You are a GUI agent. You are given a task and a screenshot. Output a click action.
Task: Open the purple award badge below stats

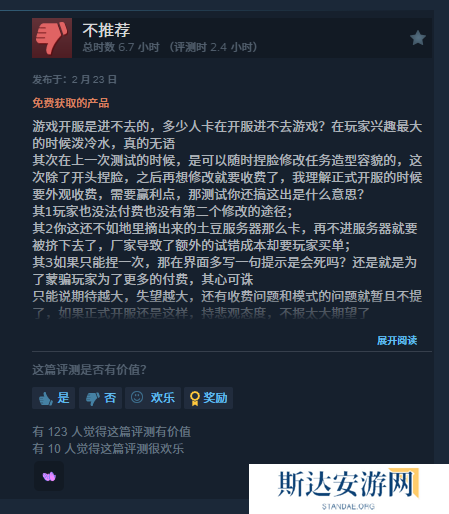tap(49, 476)
